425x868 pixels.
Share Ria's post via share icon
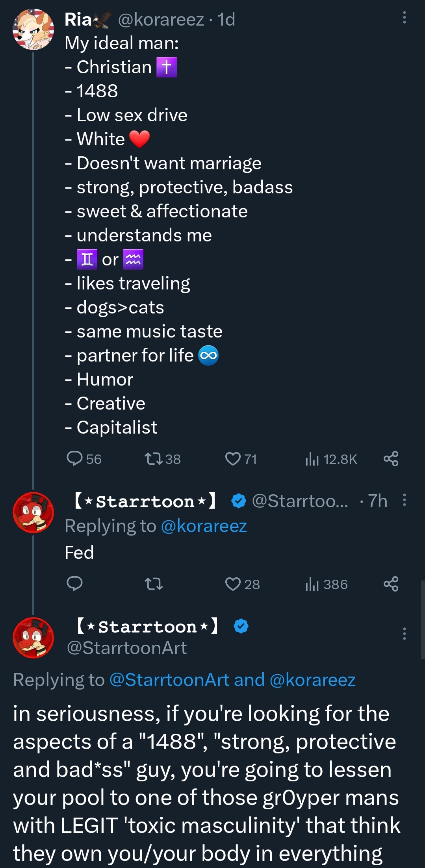point(391,459)
